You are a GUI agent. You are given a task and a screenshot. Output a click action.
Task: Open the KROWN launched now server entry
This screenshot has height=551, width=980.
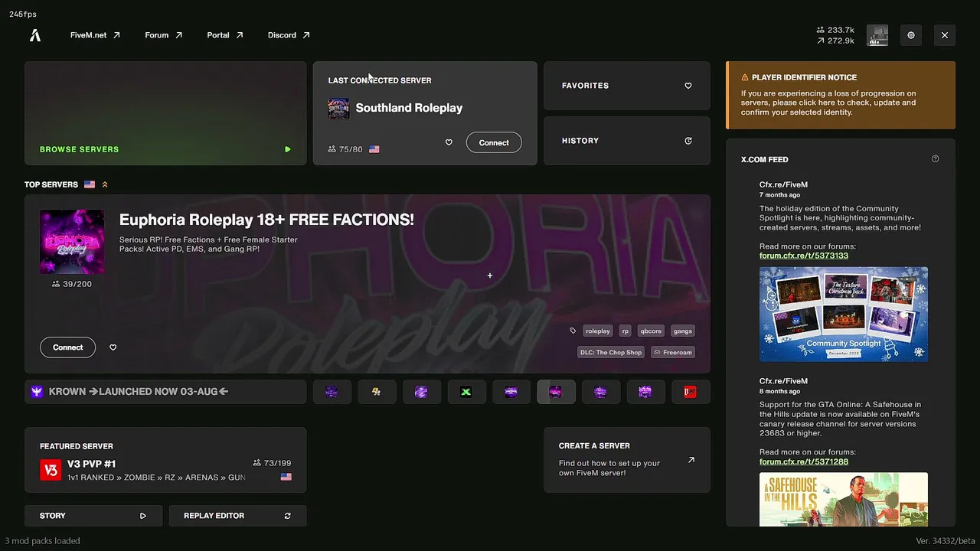[165, 392]
